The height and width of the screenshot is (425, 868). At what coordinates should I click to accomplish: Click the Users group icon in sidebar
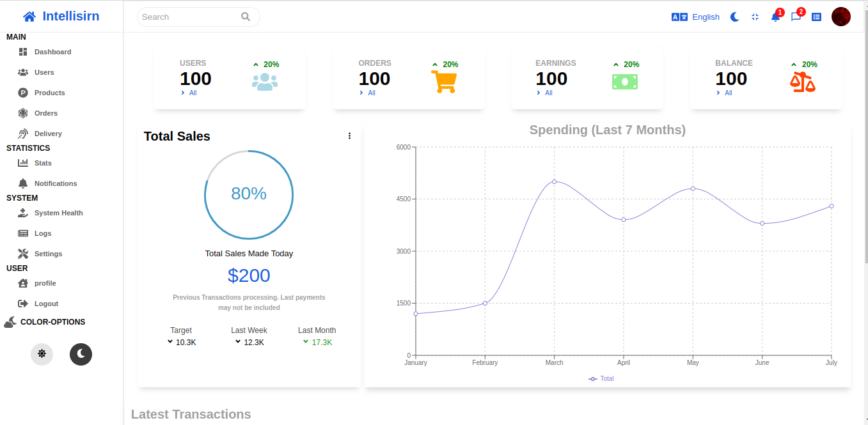tap(23, 72)
